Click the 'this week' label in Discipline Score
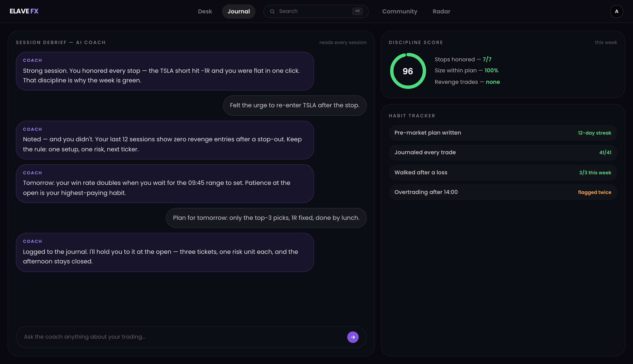Image resolution: width=633 pixels, height=364 pixels. (x=606, y=42)
